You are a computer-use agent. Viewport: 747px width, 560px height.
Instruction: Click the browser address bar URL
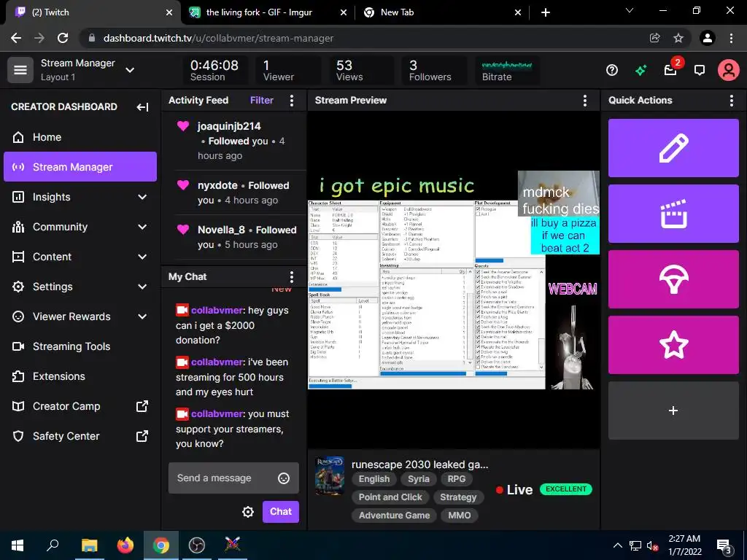point(218,39)
